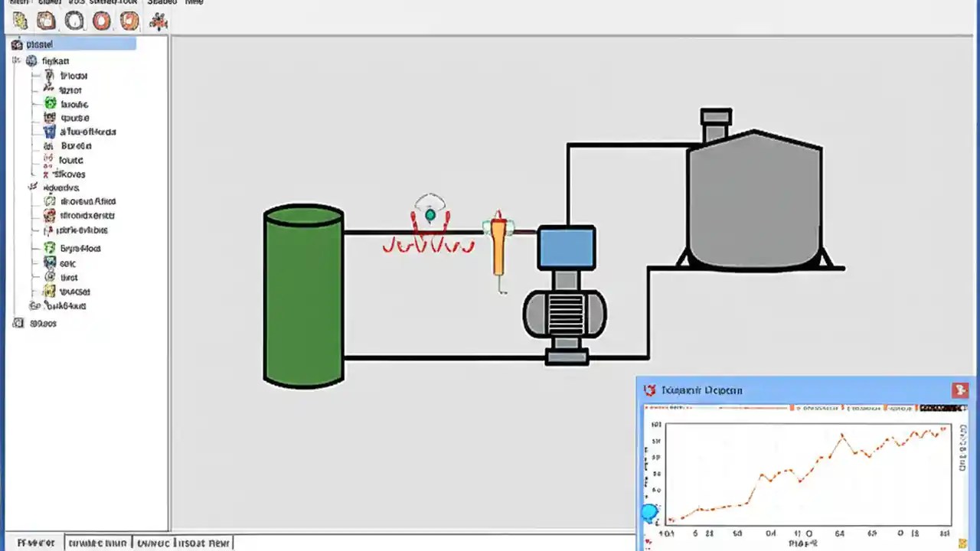Image resolution: width=980 pixels, height=551 pixels.
Task: Select the green valve icon in the tree
Action: [49, 103]
